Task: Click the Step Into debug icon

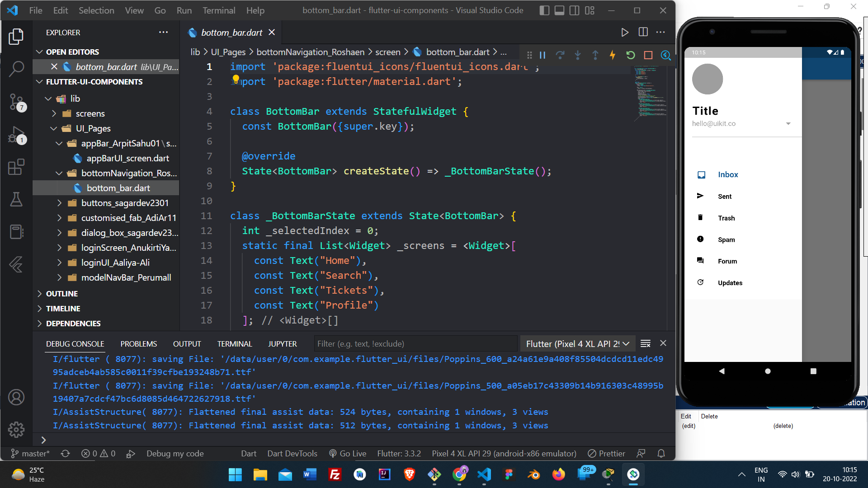Action: coord(578,55)
